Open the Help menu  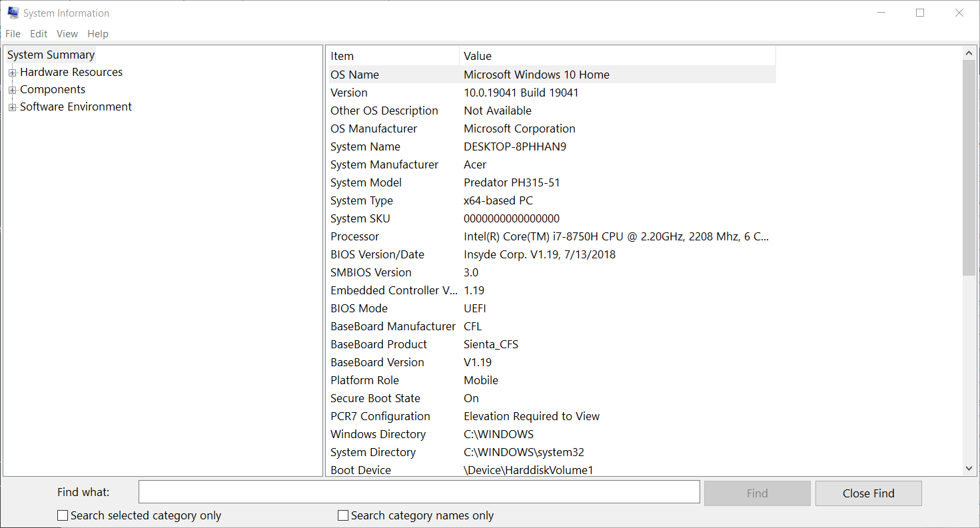97,33
